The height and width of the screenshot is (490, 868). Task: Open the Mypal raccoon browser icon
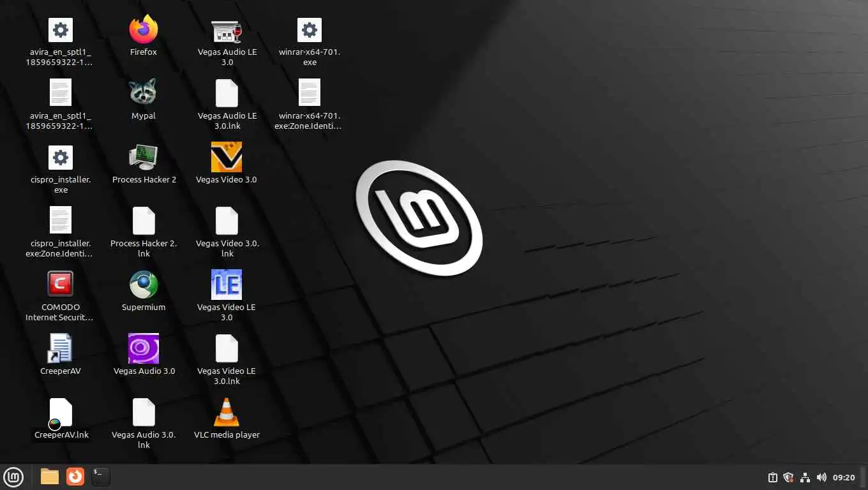click(144, 93)
